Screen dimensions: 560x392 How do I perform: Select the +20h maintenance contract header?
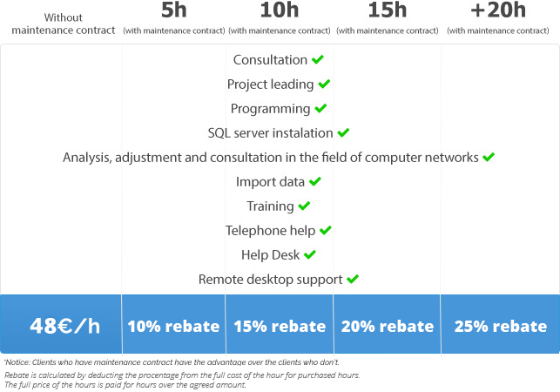point(498,18)
